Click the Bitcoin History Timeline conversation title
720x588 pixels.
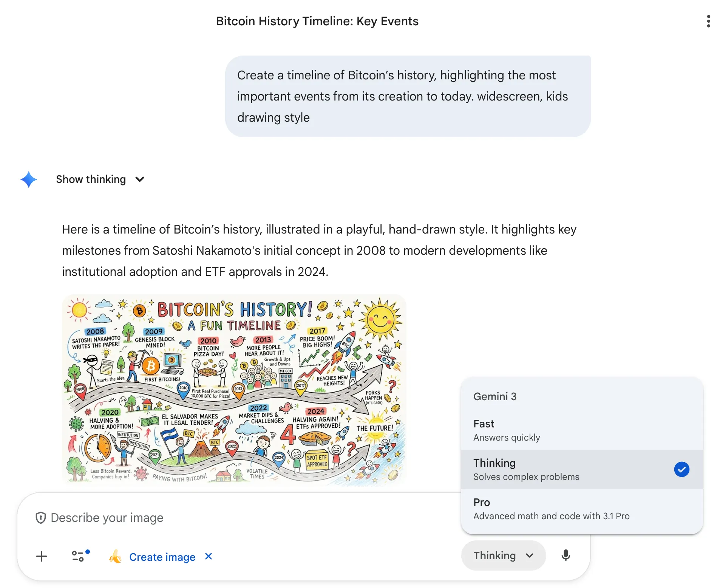pos(317,21)
